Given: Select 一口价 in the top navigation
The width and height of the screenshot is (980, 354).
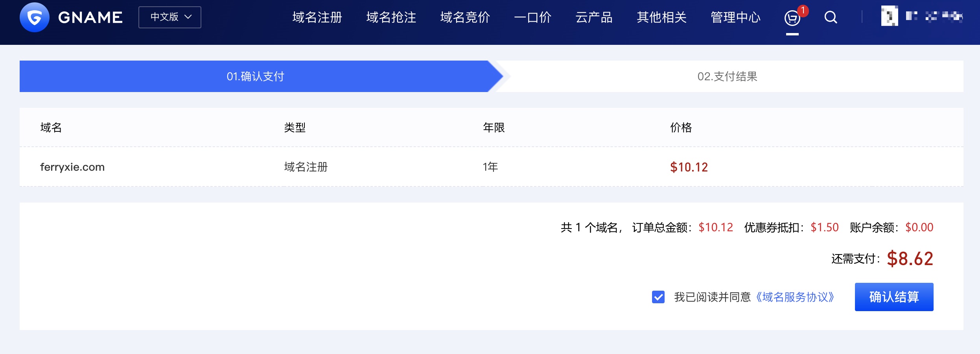Looking at the screenshot, I should [x=533, y=17].
